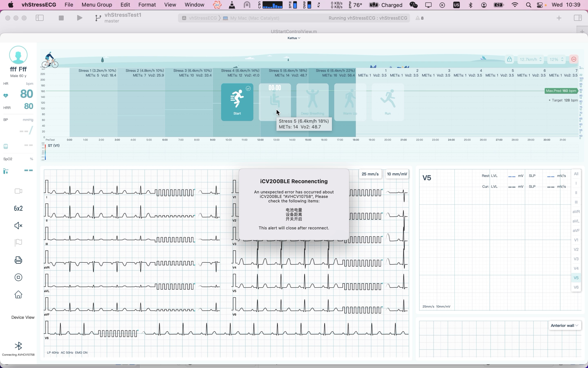Click the Xcode plus library button
The image size is (588, 368).
(559, 18)
